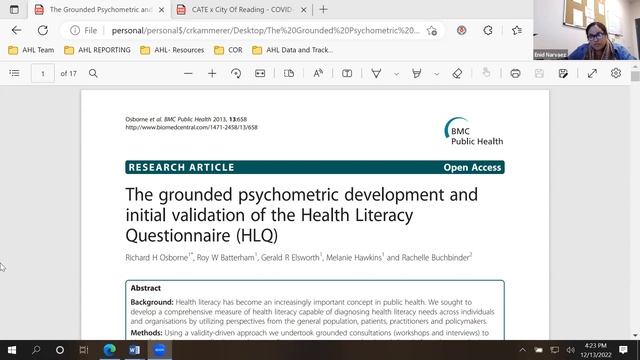Add text to the PDF
This screenshot has height=360, width=640.
pos(347,73)
